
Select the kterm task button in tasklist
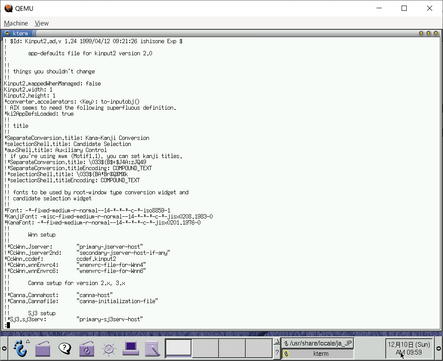pos(317,353)
